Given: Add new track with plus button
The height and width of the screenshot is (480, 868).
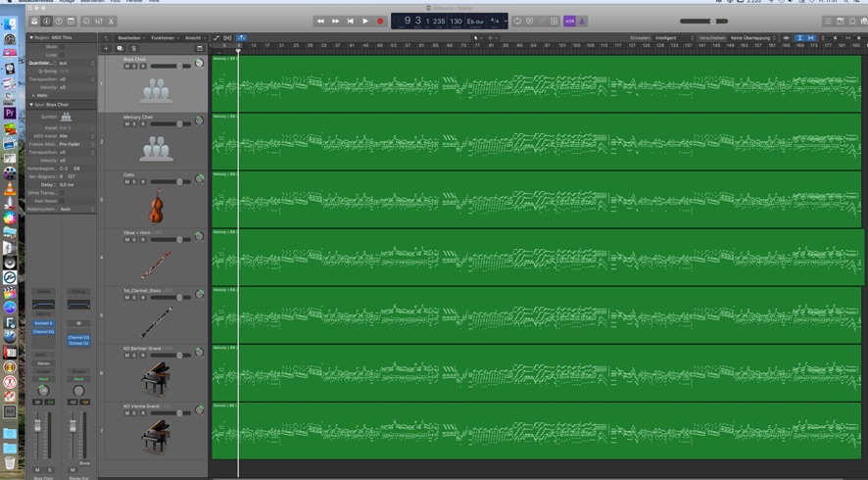Looking at the screenshot, I should 106,49.
